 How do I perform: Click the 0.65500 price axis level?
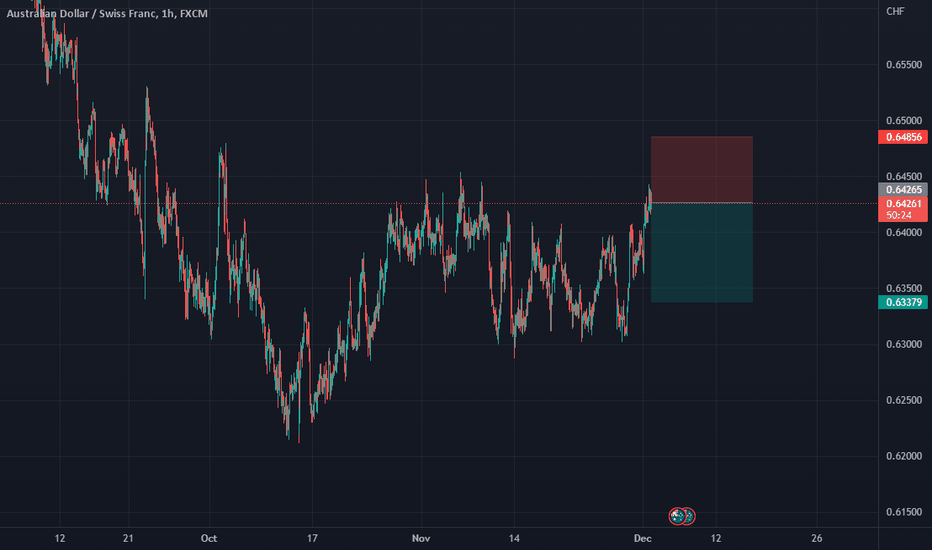pos(903,65)
